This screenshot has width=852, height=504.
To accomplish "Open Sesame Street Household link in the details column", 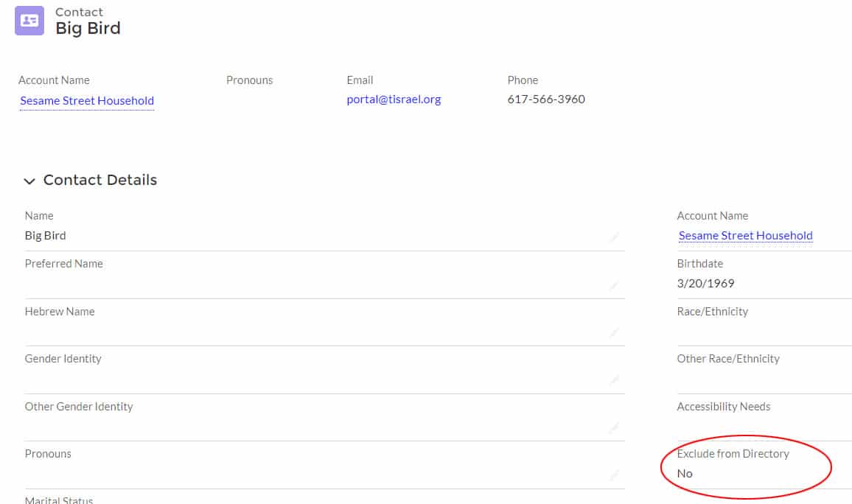I will pyautogui.click(x=745, y=235).
